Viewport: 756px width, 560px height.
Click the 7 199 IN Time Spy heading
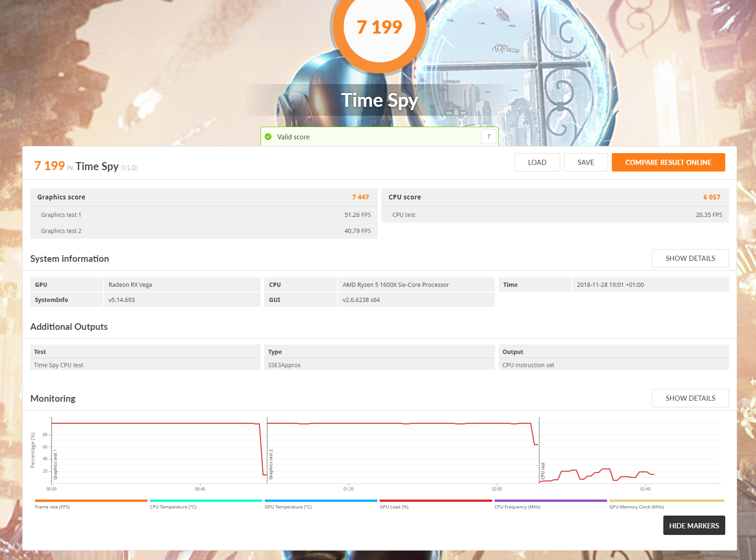tap(85, 166)
